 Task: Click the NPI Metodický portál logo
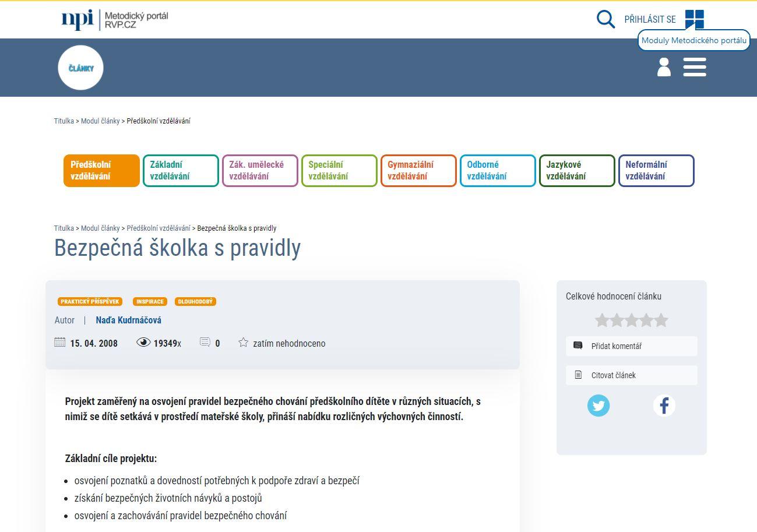click(x=115, y=19)
